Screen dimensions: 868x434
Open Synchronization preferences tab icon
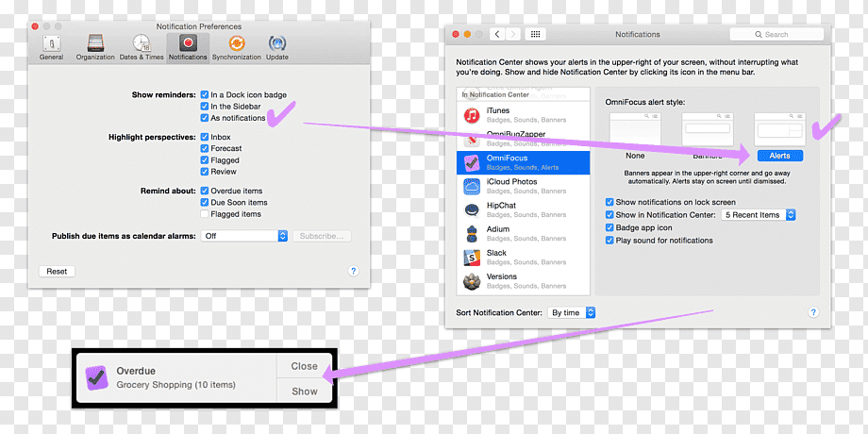pos(237,43)
